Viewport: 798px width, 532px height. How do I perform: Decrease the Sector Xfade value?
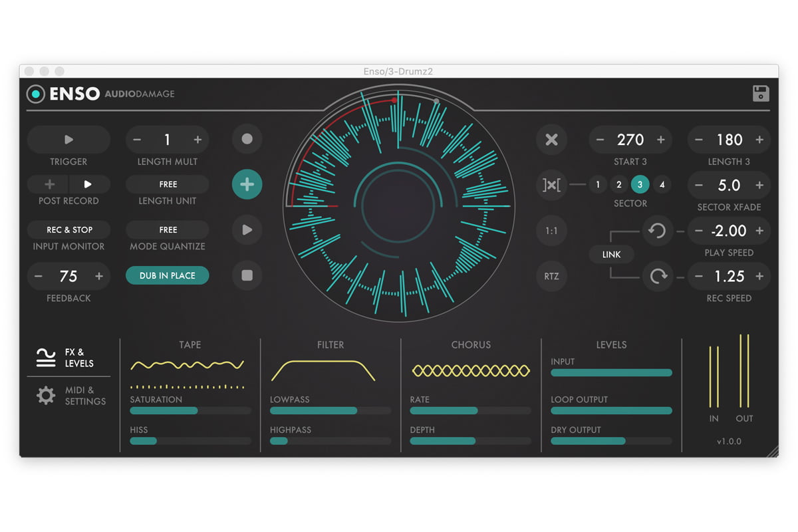699,185
